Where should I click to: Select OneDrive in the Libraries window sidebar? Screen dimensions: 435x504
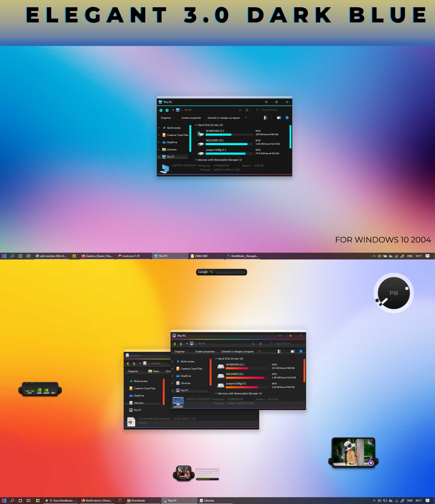[x=139, y=395]
